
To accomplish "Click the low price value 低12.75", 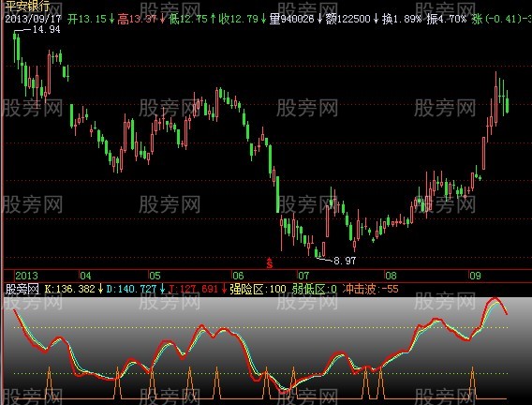I will (188, 19).
